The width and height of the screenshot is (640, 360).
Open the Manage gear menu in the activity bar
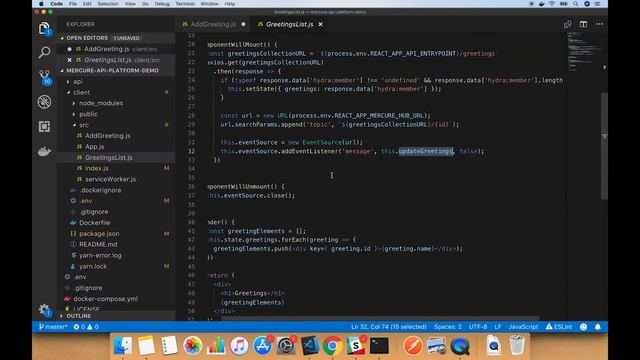[44, 310]
